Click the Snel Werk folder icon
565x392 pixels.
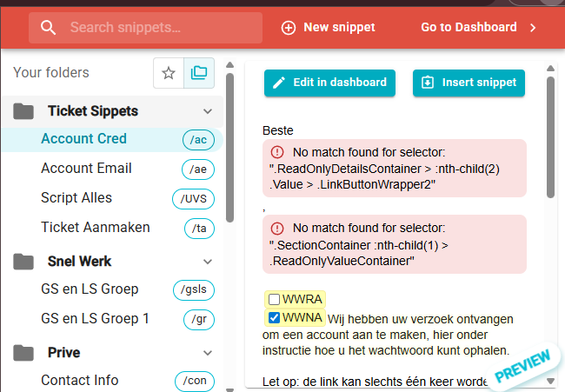[x=23, y=261]
